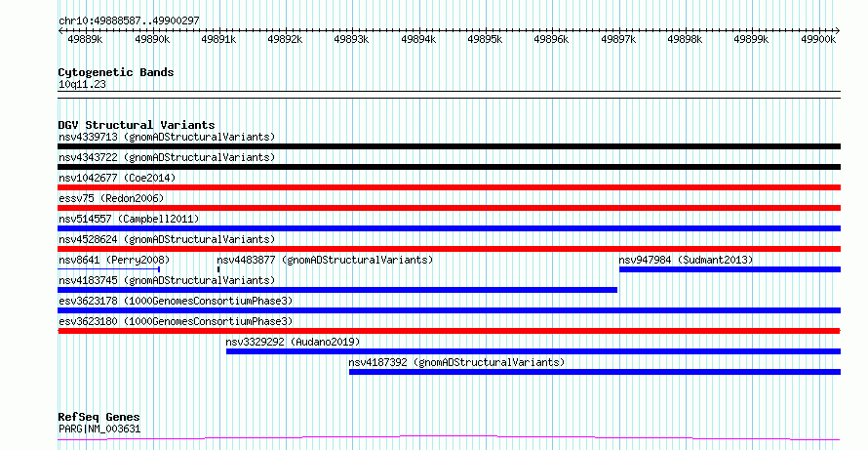Click the 49898k ruler tick label

pyautogui.click(x=685, y=39)
